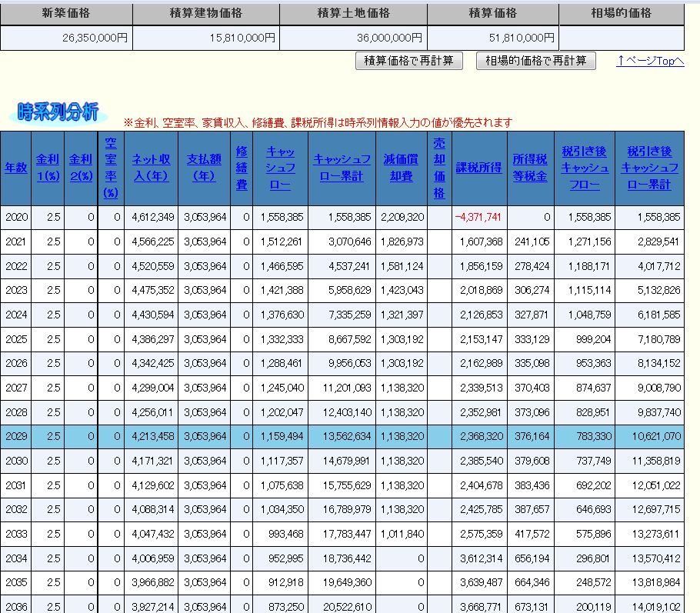Select the 課税所得 header link

pyautogui.click(x=478, y=168)
